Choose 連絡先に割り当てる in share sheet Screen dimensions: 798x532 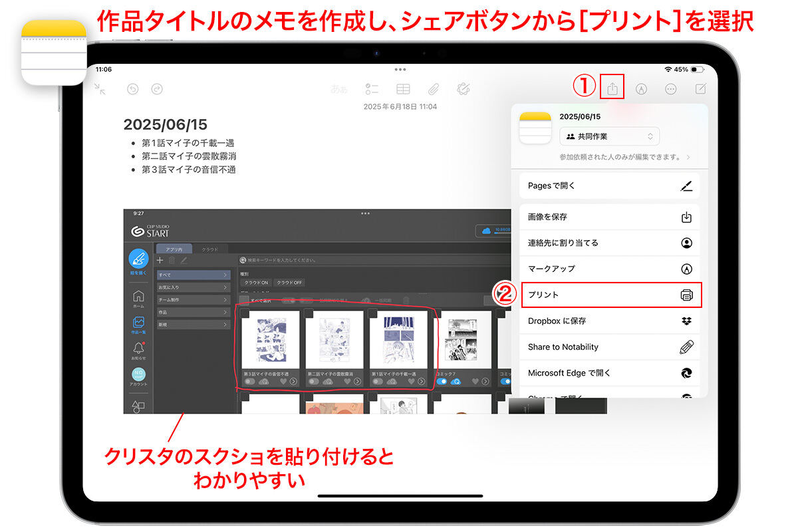coord(609,243)
